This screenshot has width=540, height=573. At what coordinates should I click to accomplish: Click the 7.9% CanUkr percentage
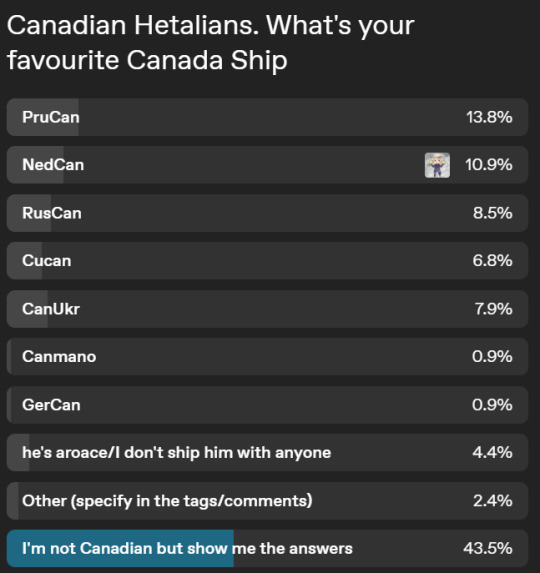pyautogui.click(x=493, y=309)
